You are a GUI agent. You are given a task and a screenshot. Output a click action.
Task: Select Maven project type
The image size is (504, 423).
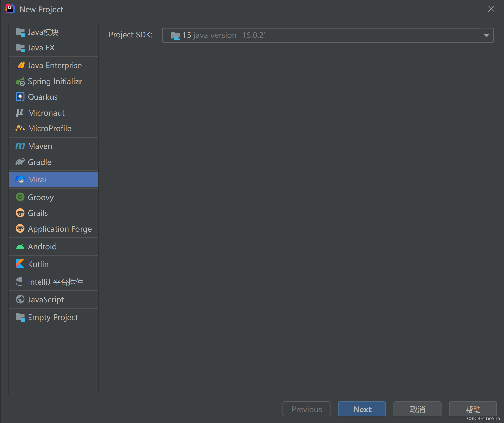tap(53, 146)
